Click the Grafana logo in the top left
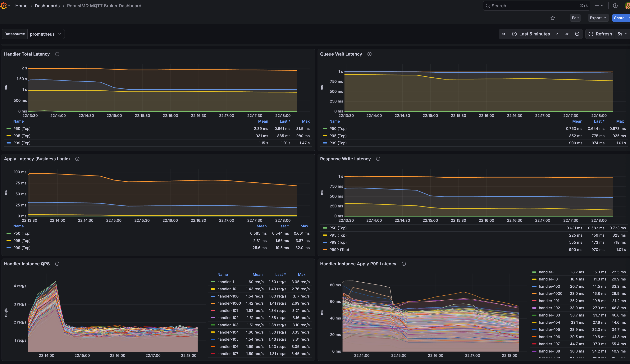The image size is (630, 364). point(4,6)
